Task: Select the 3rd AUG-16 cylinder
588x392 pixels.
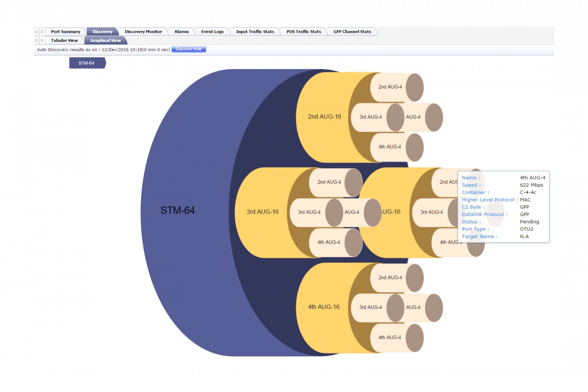Action: pyautogui.click(x=263, y=212)
